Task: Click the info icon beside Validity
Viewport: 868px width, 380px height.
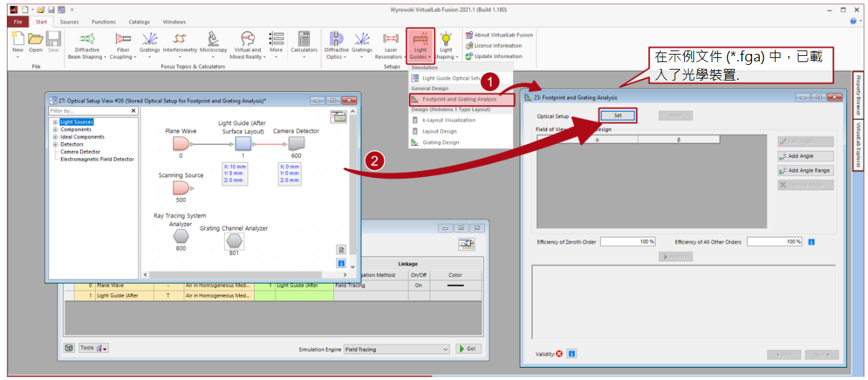Action: coord(572,353)
